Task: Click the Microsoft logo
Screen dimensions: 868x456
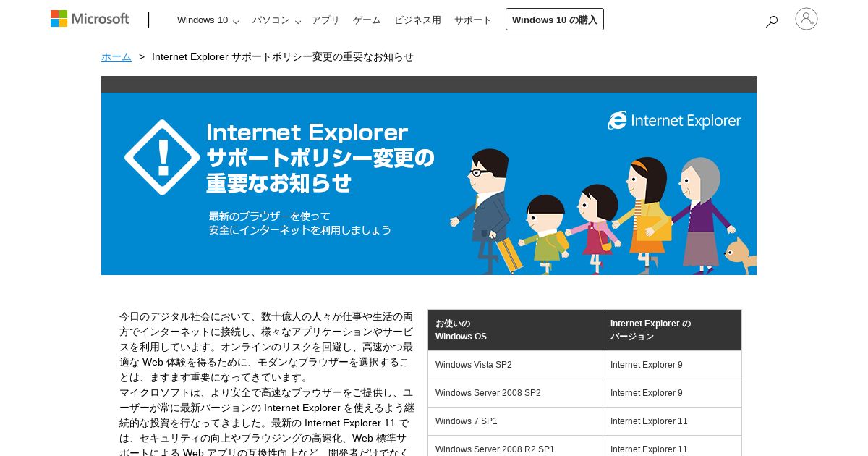Action: click(90, 19)
